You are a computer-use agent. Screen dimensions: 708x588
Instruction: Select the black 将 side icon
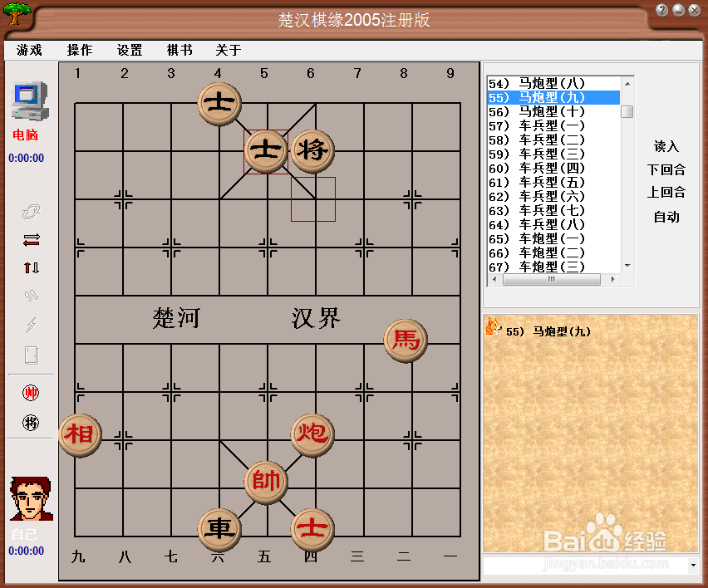[31, 423]
